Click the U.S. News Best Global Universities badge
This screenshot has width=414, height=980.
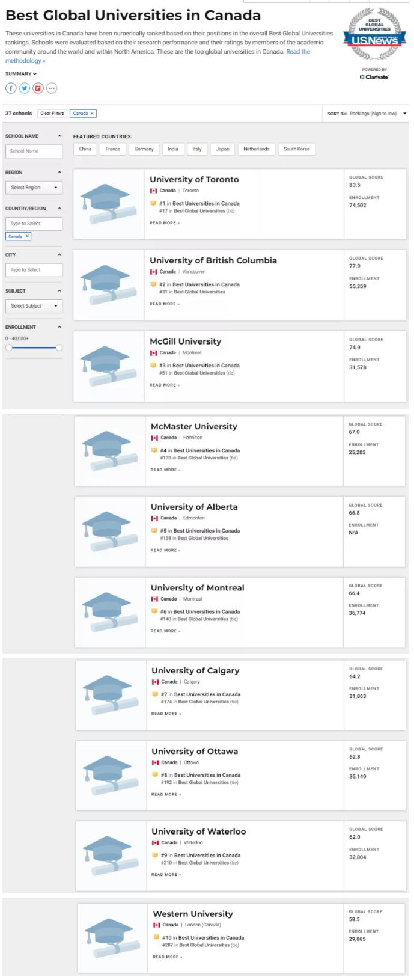(x=374, y=35)
